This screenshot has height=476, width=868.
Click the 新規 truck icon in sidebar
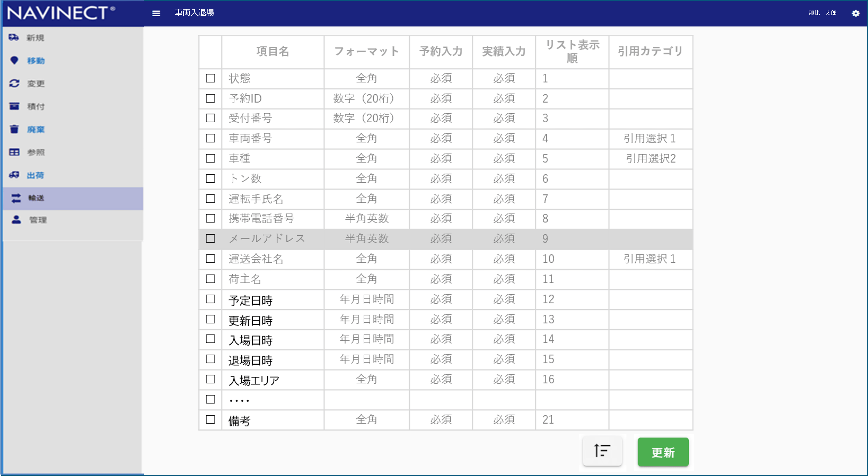[x=14, y=37]
